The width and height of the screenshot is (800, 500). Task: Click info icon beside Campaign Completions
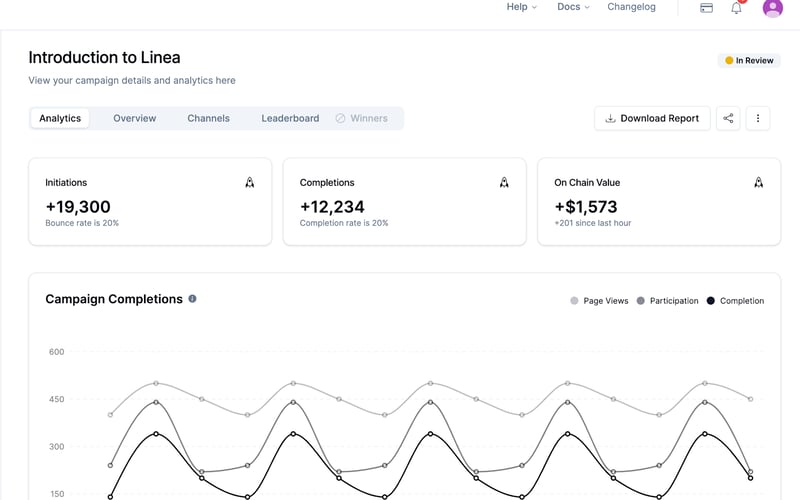coord(192,298)
